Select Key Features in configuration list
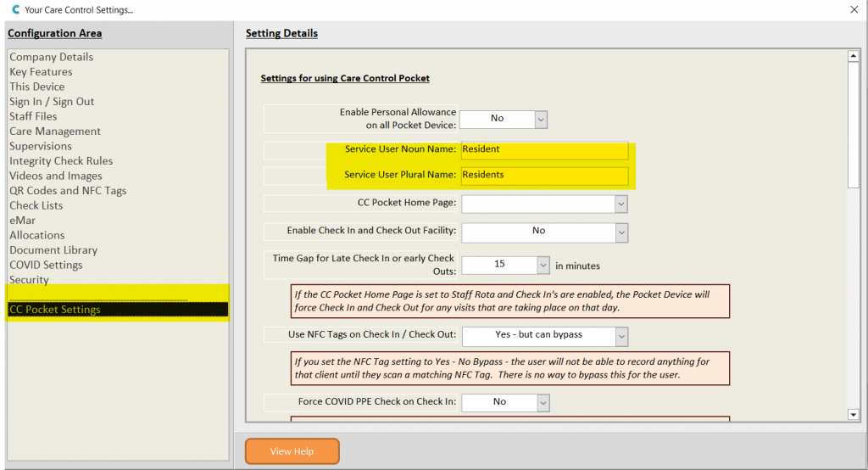The width and height of the screenshot is (868, 470). pos(41,72)
